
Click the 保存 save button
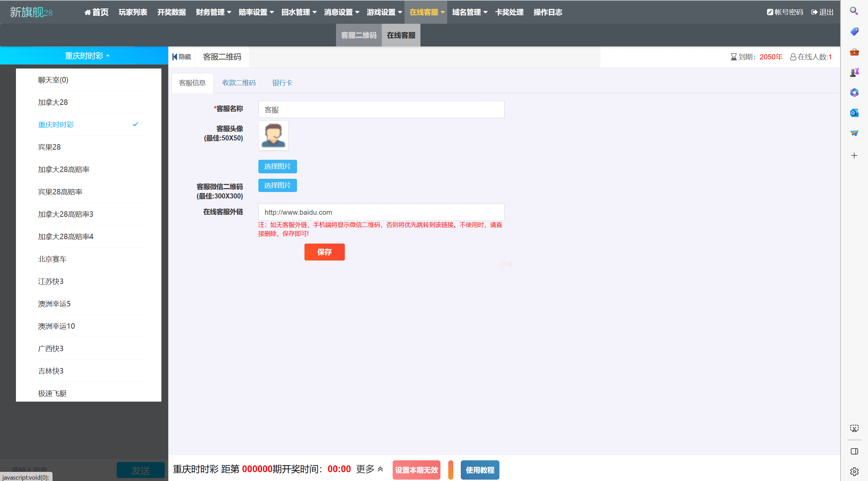coord(324,252)
